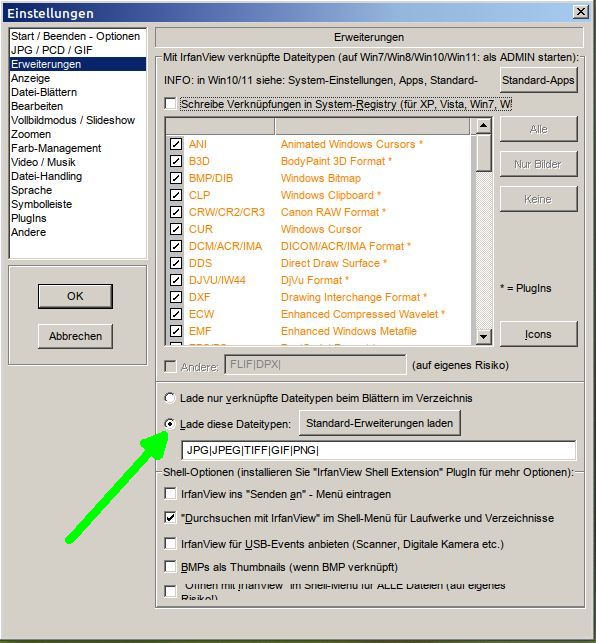Close the Einstellungen dialog
The width and height of the screenshot is (596, 643).
(x=581, y=12)
